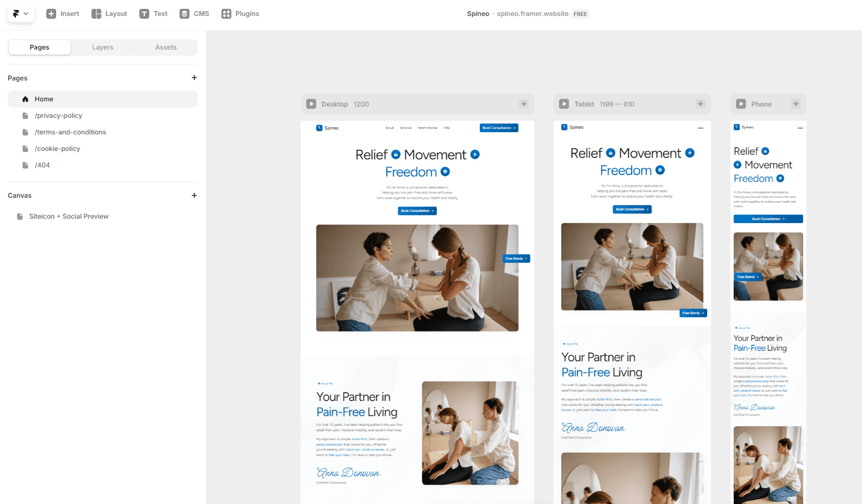Preview the Tablet breakpoint with play icon
Screen dimensions: 862x504
click(564, 104)
